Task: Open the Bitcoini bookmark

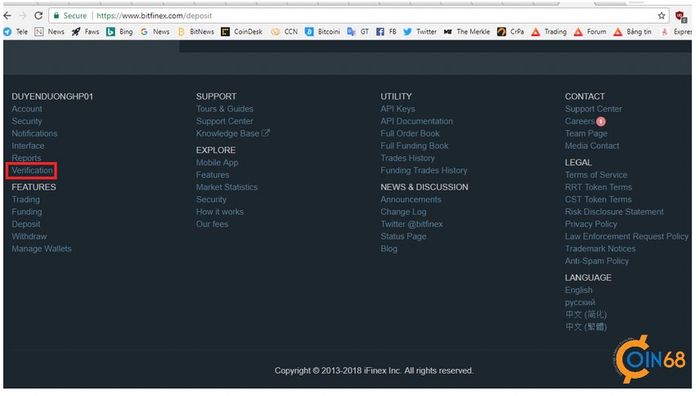Action: coord(322,32)
